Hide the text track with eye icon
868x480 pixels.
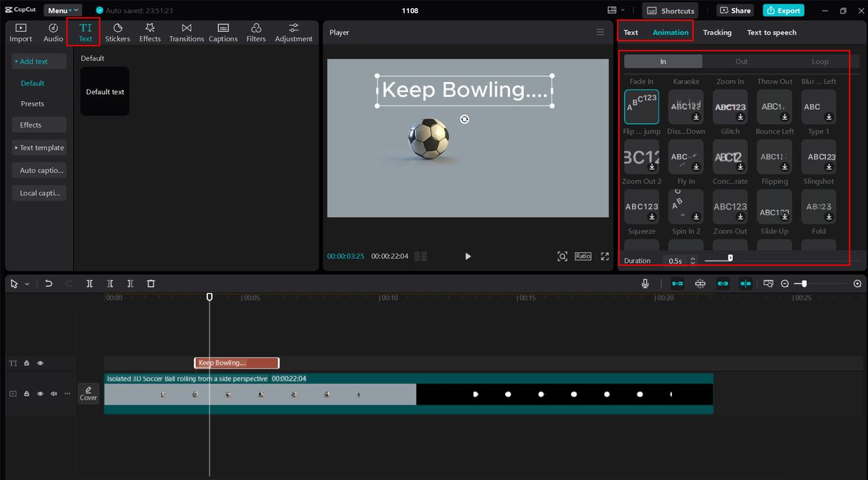(x=40, y=363)
